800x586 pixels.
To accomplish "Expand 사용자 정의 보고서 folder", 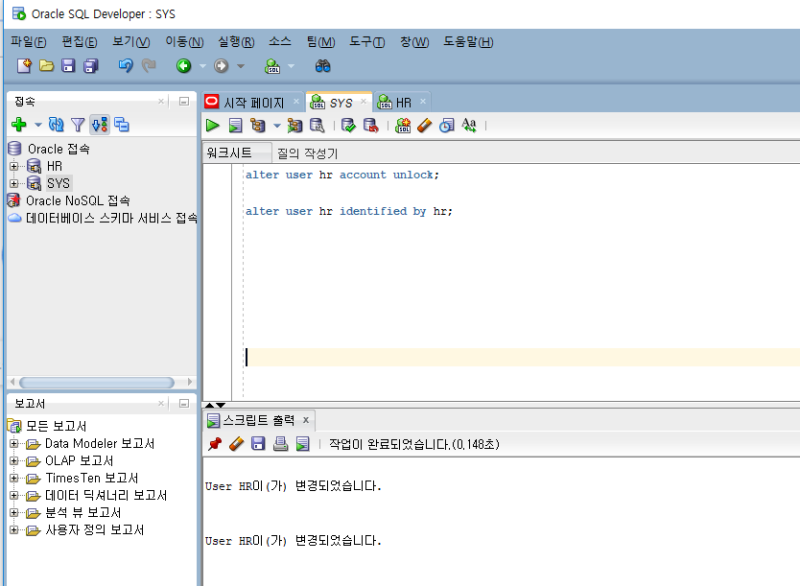I will 14,530.
